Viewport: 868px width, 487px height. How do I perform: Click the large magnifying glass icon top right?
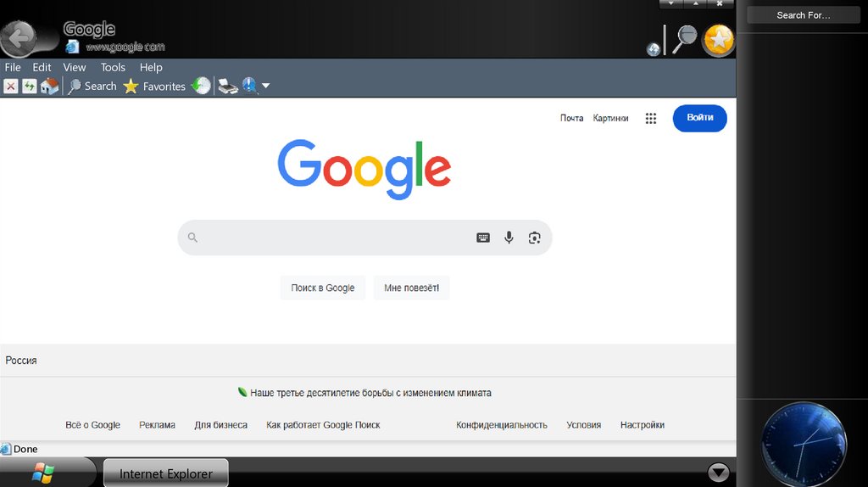684,39
